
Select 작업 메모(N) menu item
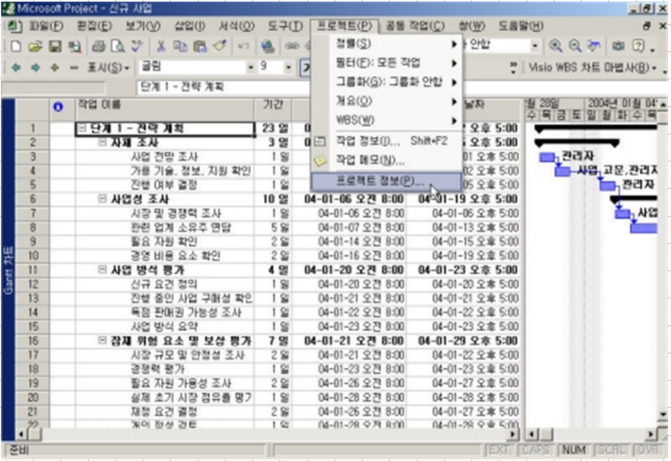click(387, 161)
